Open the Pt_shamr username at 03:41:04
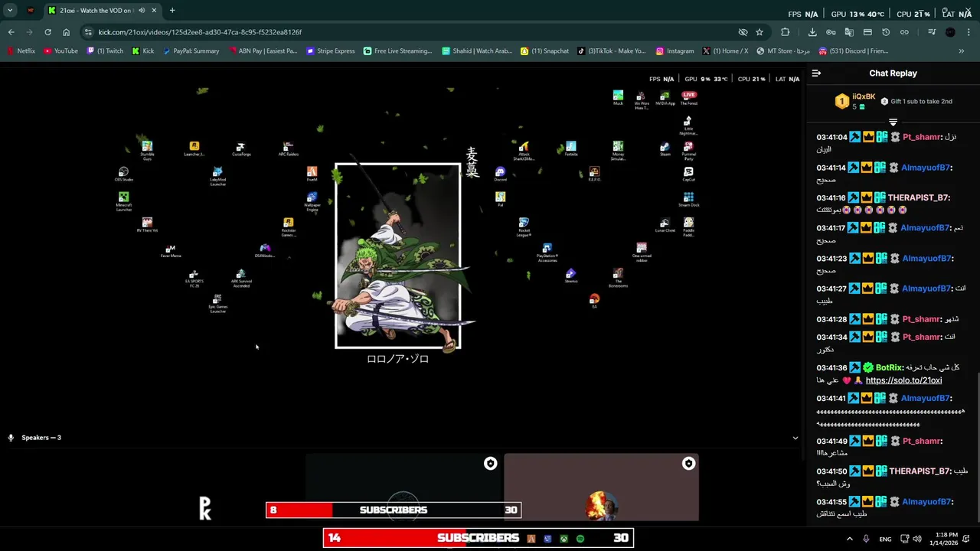 pyautogui.click(x=921, y=137)
